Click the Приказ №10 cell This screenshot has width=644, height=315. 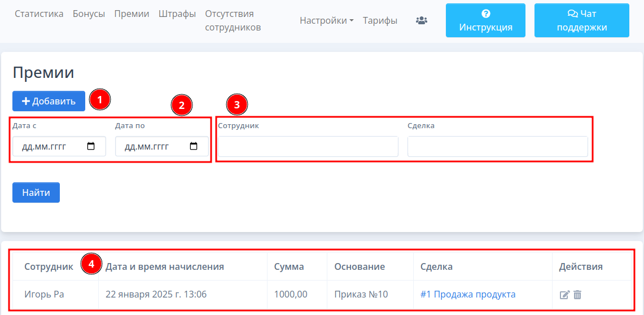click(361, 295)
